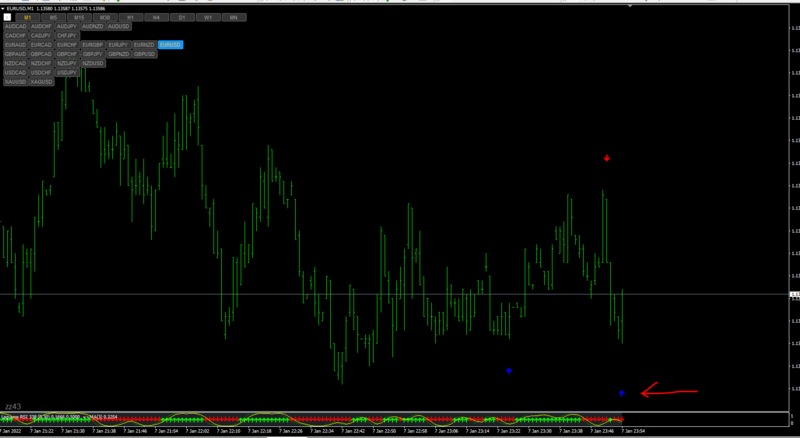The height and width of the screenshot is (438, 800).
Task: Click the highlighted EURUSD symbol button
Action: click(x=170, y=45)
